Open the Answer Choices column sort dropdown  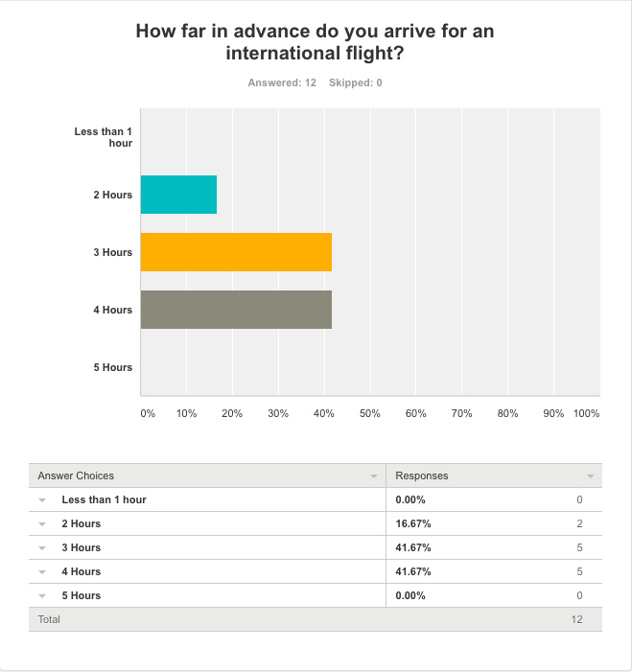(x=373, y=476)
